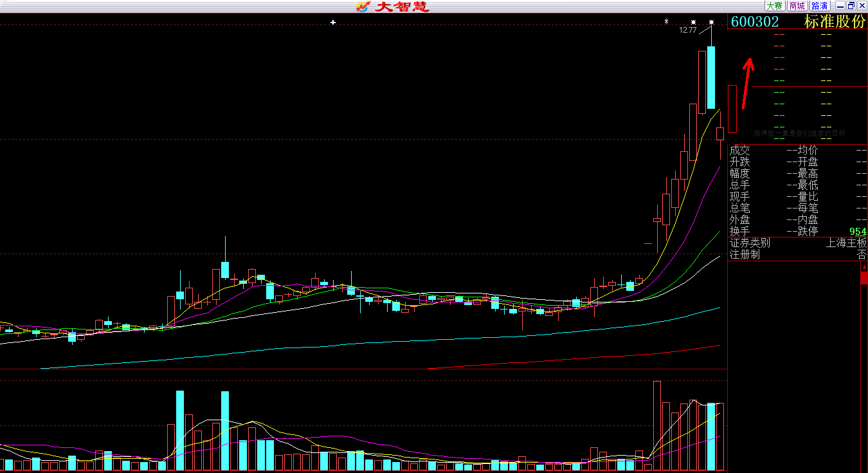Click the 内盘 label
868x473 pixels.
(808, 219)
